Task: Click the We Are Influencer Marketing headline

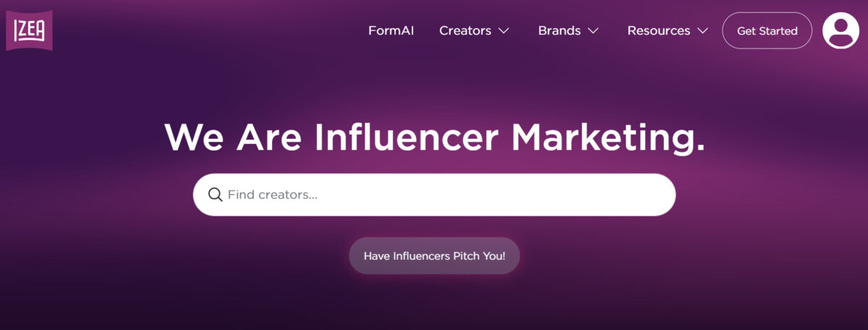Action: [x=434, y=137]
